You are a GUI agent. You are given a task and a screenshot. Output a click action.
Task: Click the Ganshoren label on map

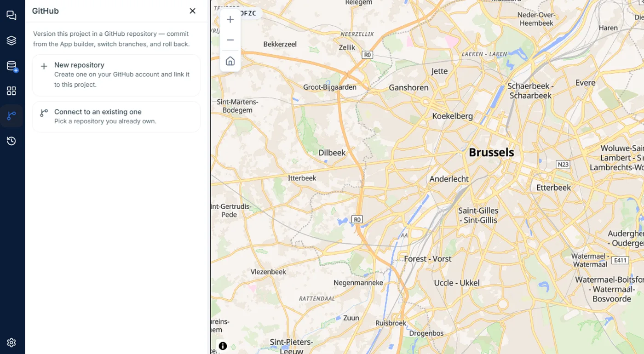[408, 87]
